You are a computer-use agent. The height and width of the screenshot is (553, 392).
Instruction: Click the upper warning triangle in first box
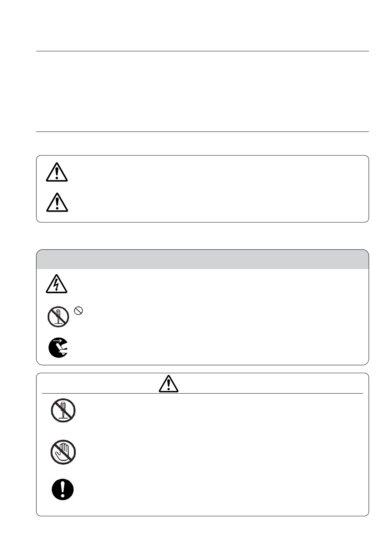point(57,172)
